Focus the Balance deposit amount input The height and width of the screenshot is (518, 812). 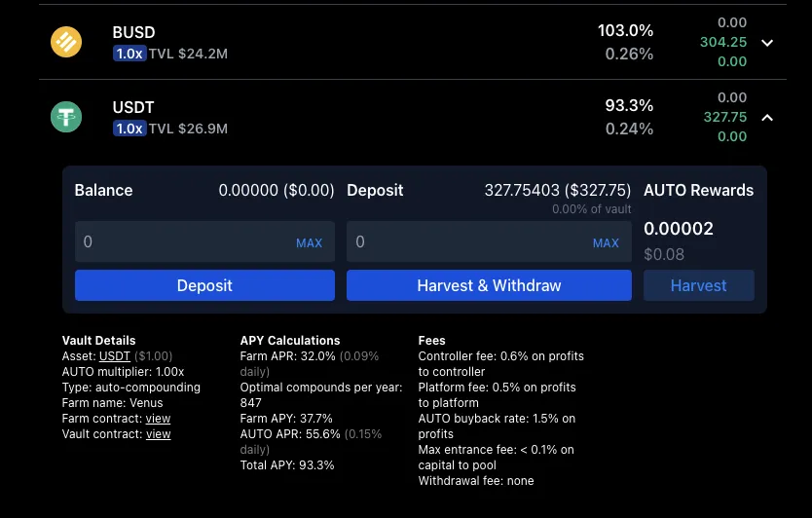pyautogui.click(x=204, y=241)
